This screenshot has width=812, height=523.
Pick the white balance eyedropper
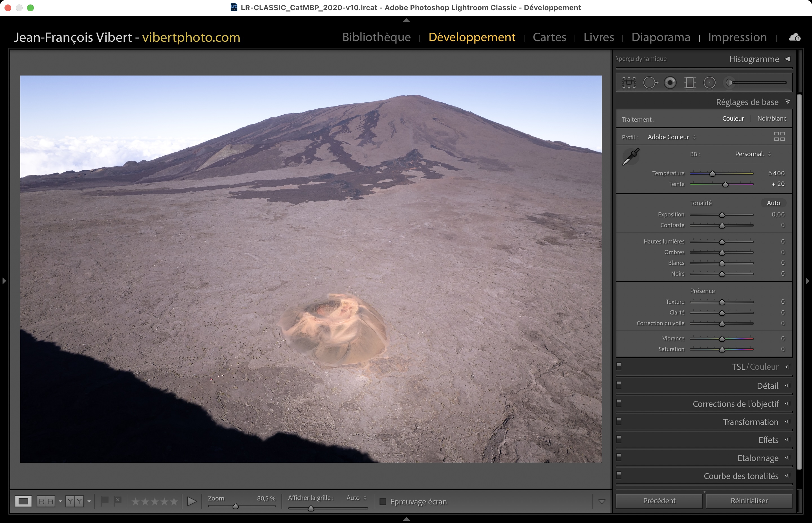pos(631,157)
